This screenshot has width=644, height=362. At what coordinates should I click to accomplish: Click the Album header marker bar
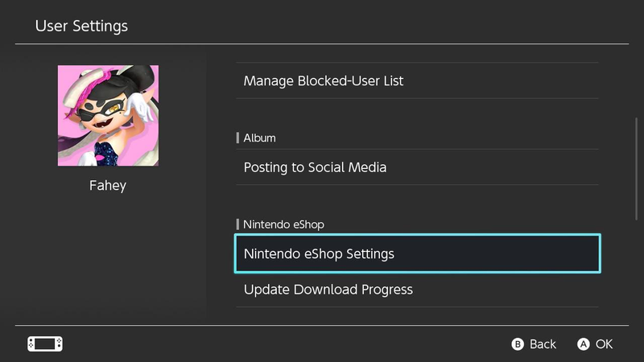237,138
